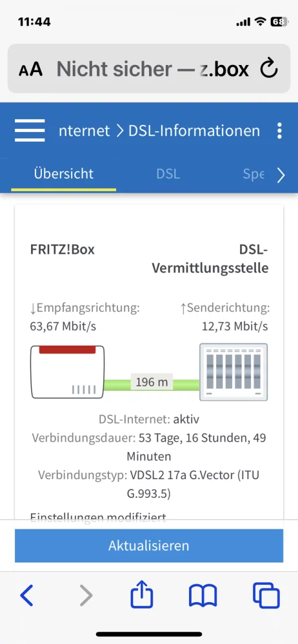Open the three-dot options menu
Image resolution: width=298 pixels, height=644 pixels.
(279, 131)
